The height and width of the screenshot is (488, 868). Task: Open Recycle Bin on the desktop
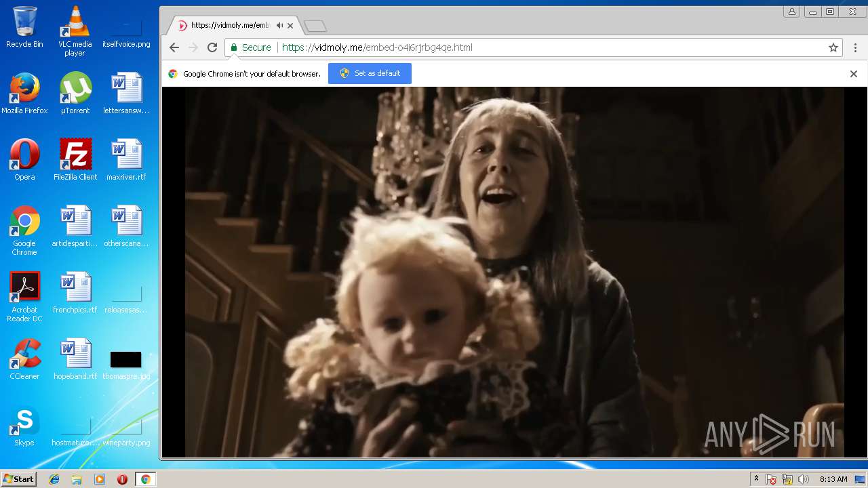coord(24,27)
